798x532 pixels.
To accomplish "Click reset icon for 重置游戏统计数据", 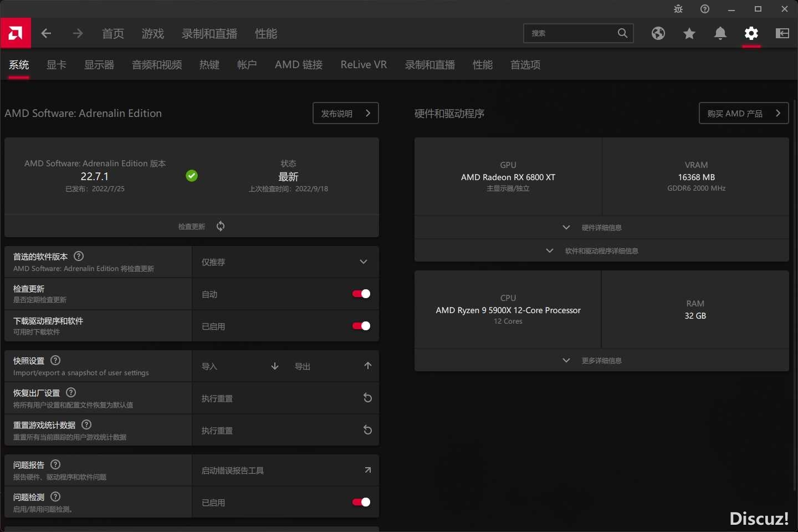I will click(367, 430).
